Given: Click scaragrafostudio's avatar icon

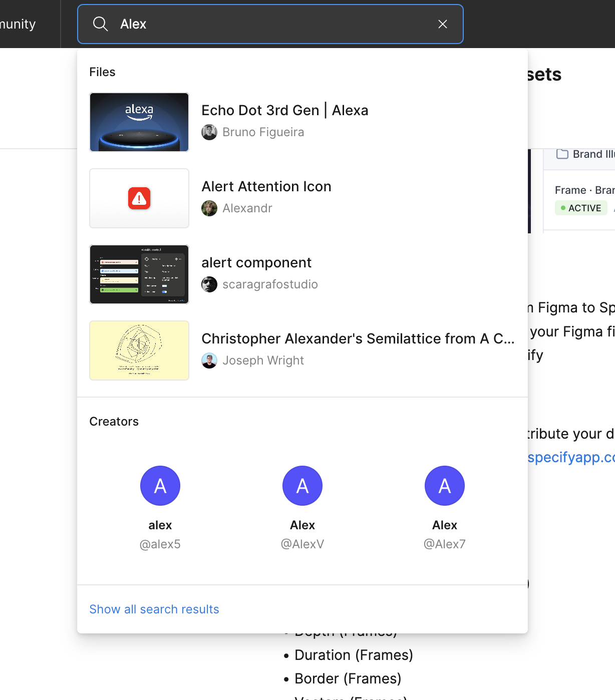Looking at the screenshot, I should click(x=209, y=284).
